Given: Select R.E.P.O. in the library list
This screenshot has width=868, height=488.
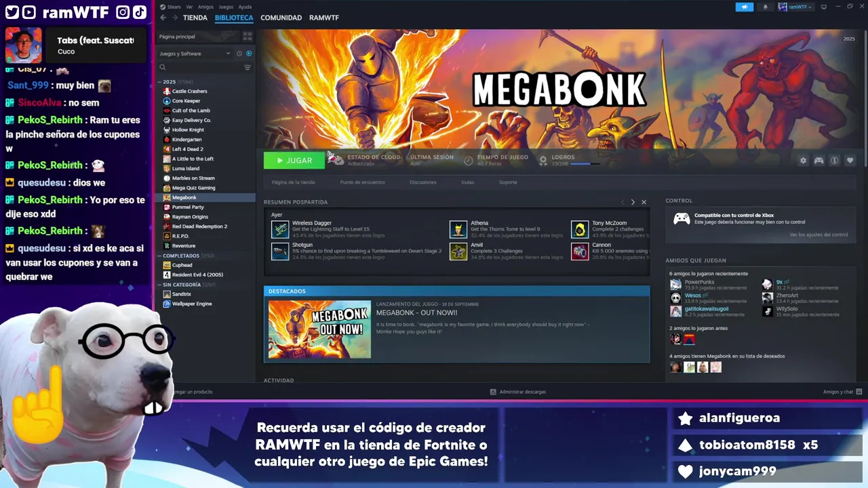Looking at the screenshot, I should [180, 236].
